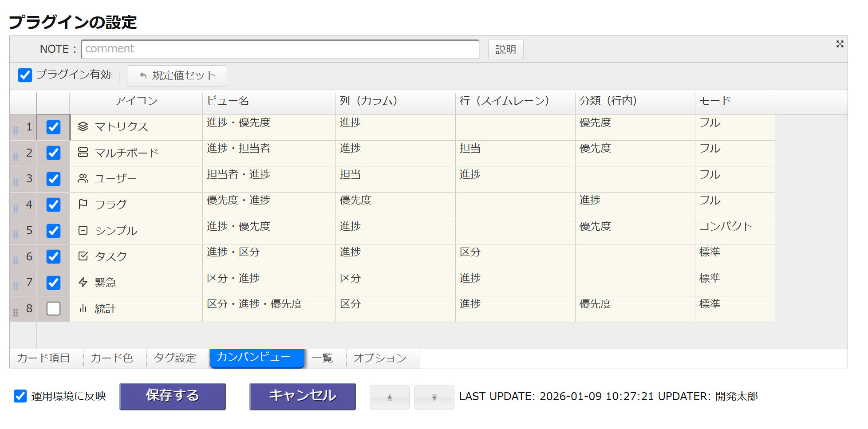Click the minus-square icon beside シンプル
This screenshot has height=429, width=868.
83,231
